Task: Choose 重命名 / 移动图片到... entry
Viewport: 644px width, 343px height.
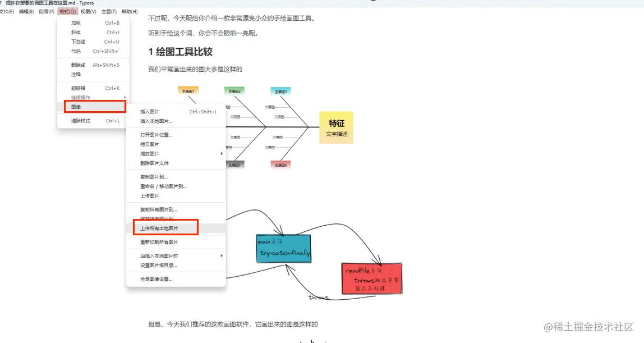Action: pyautogui.click(x=176, y=186)
